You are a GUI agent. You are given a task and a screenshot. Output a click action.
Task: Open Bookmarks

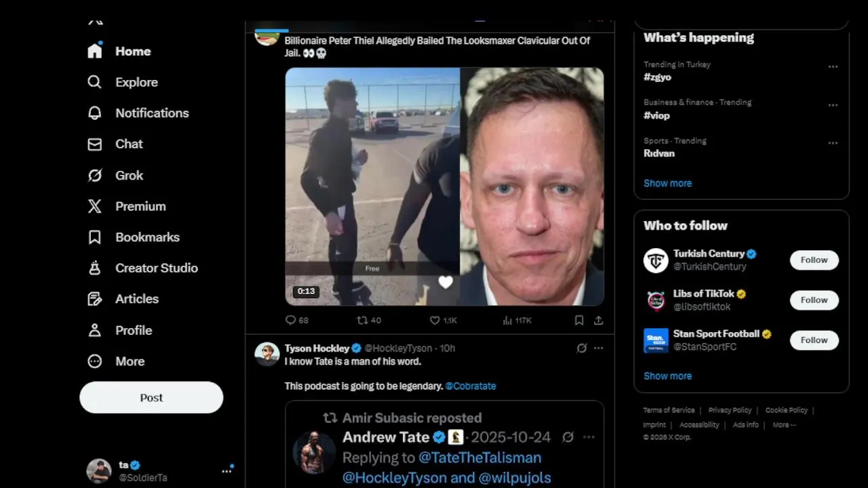click(x=134, y=237)
